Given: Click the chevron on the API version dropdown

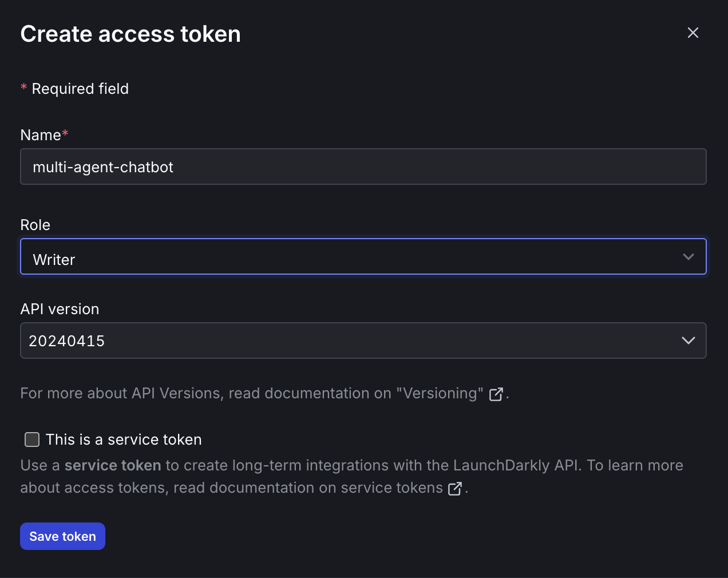Looking at the screenshot, I should 689,341.
